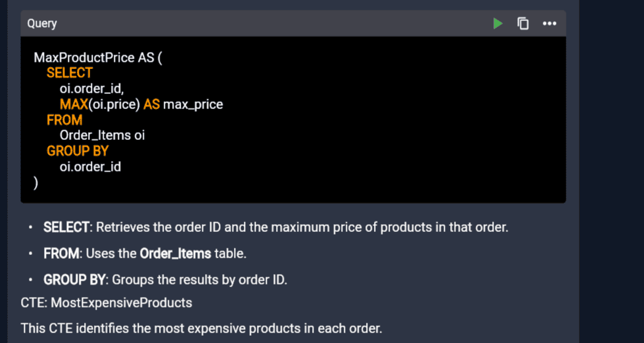Image resolution: width=644 pixels, height=343 pixels.
Task: Run the query with the green play icon
Action: (x=498, y=24)
